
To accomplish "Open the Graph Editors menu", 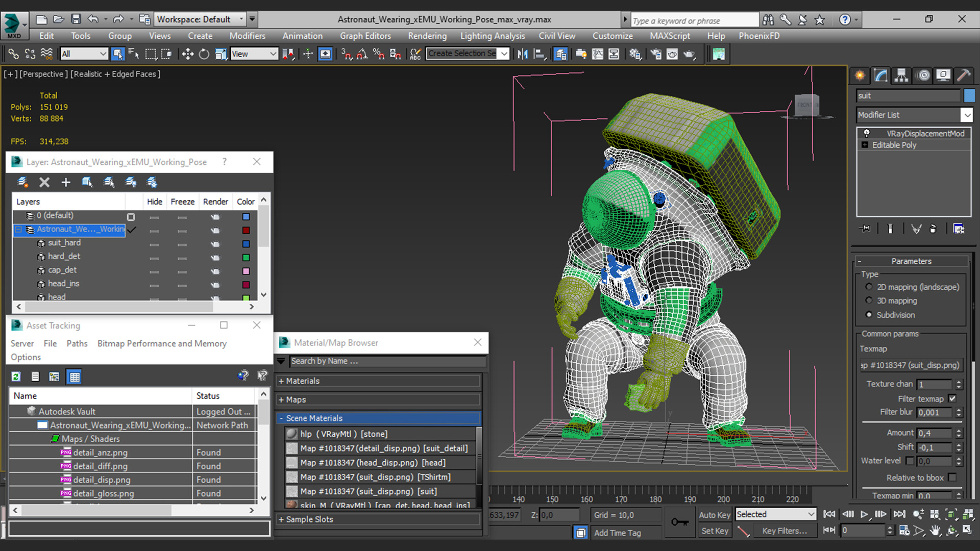I will [x=365, y=36].
